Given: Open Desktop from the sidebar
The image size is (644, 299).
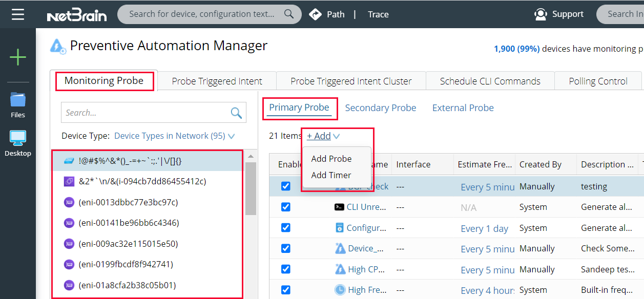Looking at the screenshot, I should pyautogui.click(x=18, y=141).
